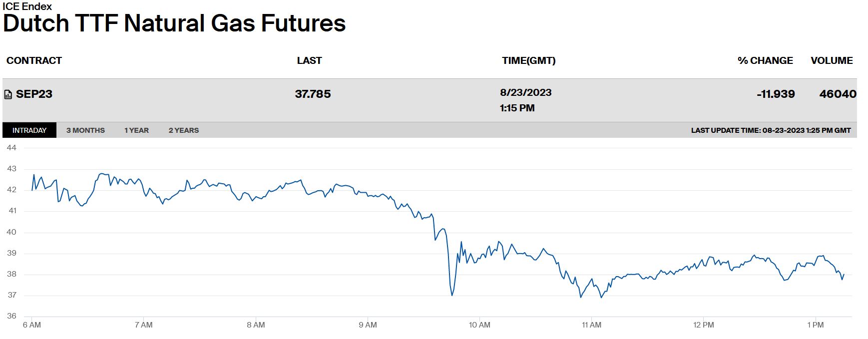The width and height of the screenshot is (868, 339).
Task: Click the 11 AM time axis label
Action: (591, 325)
